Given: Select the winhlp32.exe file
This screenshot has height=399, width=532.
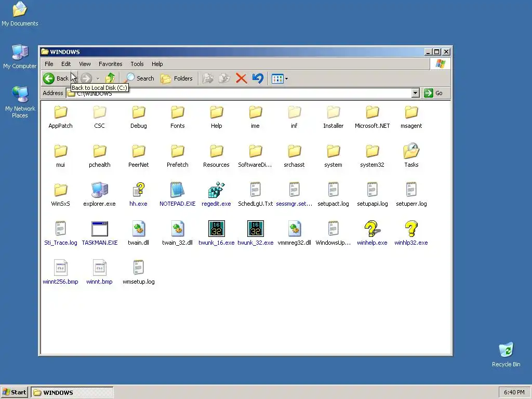Looking at the screenshot, I should click(411, 234).
